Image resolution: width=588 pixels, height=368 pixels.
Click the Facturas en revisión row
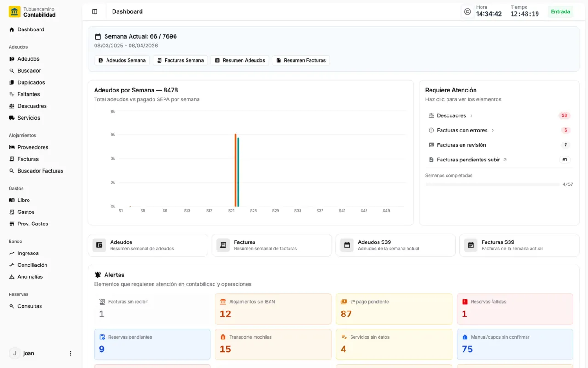(x=499, y=145)
